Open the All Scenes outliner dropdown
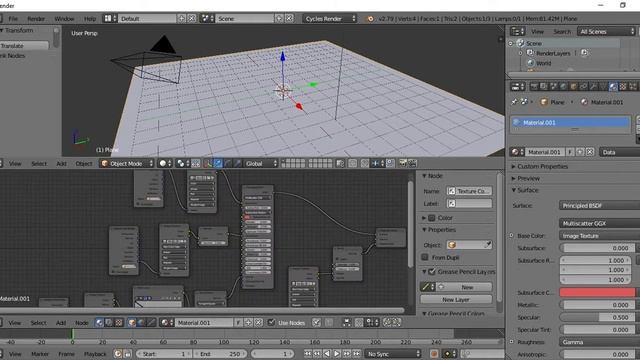Image resolution: width=640 pixels, height=360 pixels. [606, 31]
